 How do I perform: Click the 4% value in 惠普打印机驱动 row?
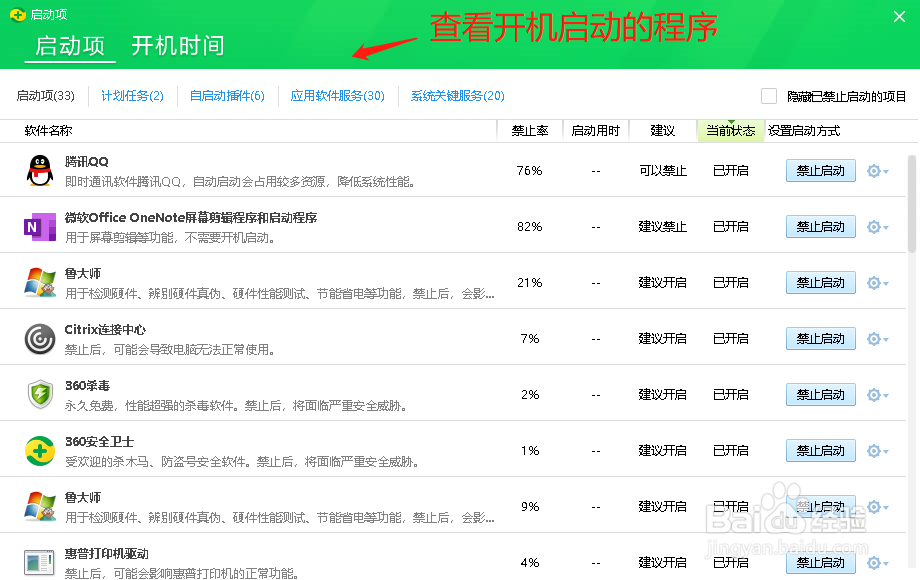click(x=530, y=562)
